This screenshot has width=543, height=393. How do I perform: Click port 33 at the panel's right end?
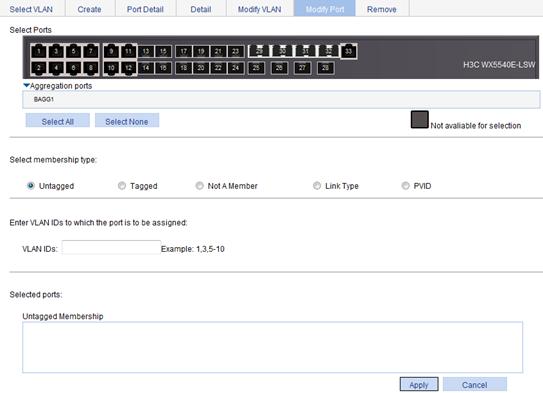click(348, 51)
